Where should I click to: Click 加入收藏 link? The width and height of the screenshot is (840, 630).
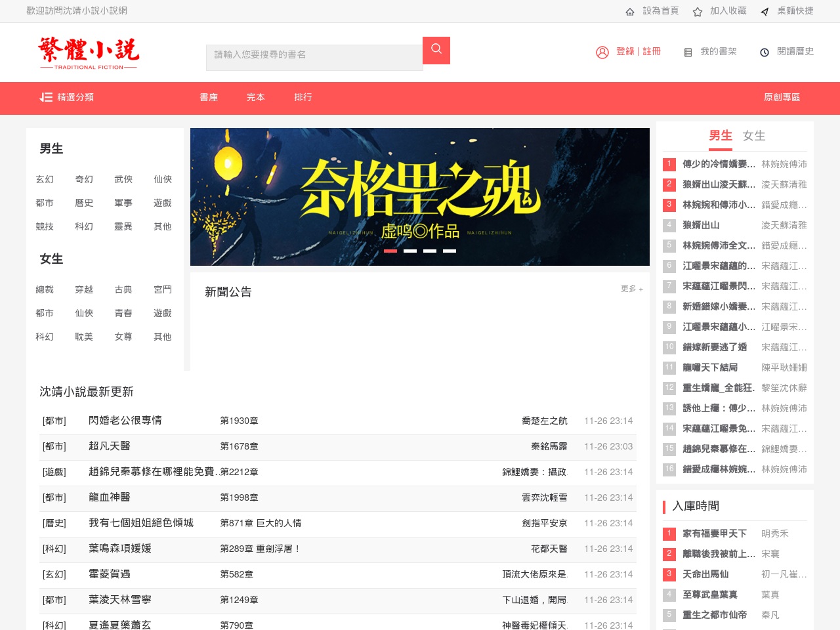(728, 10)
